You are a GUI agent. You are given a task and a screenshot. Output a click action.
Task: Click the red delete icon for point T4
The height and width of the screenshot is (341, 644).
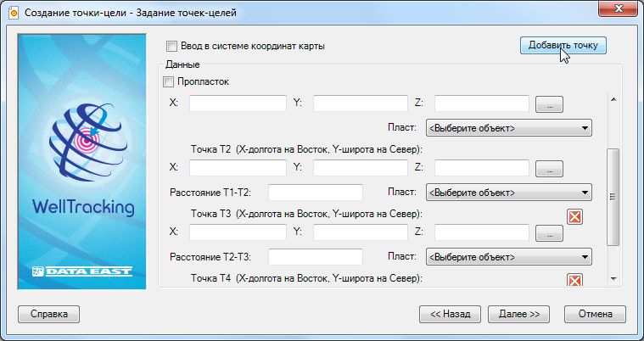pos(574,281)
